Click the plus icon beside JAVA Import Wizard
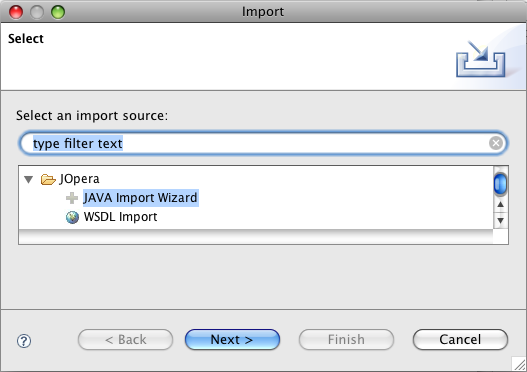The width and height of the screenshot is (527, 372). pyautogui.click(x=72, y=198)
